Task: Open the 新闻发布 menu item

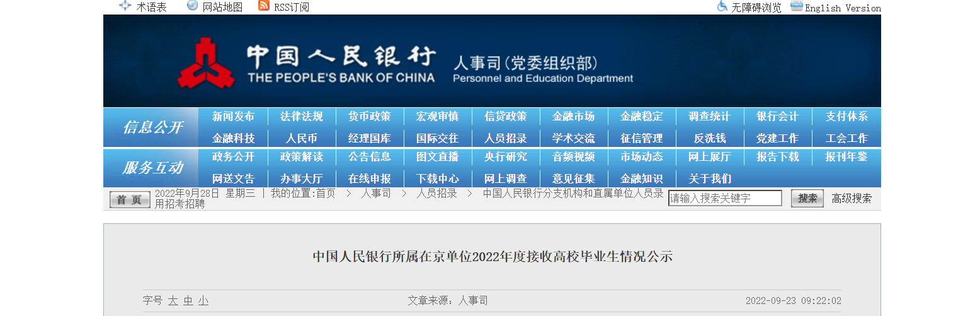Action: point(233,117)
